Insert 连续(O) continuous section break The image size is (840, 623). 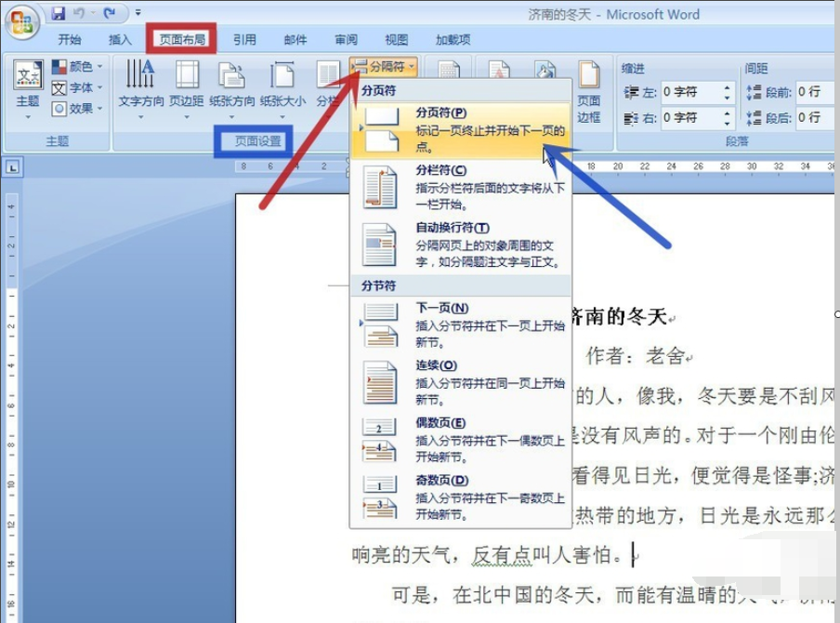click(x=461, y=383)
